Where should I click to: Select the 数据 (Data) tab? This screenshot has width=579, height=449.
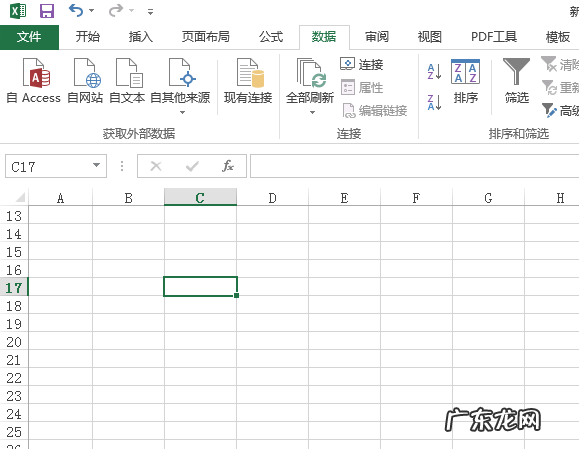click(324, 37)
